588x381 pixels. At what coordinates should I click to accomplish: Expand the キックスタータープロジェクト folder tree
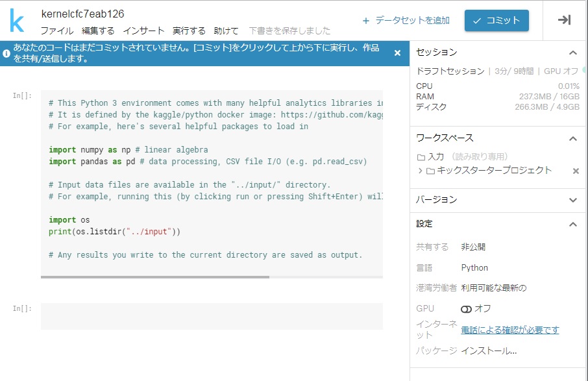(420, 171)
